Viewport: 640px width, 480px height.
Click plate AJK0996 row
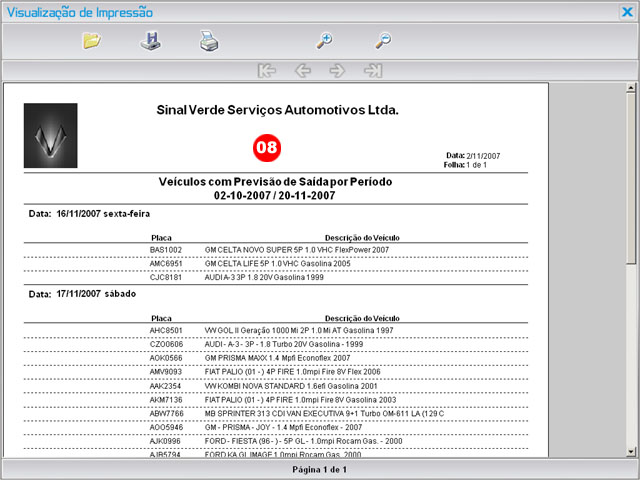(x=276, y=442)
